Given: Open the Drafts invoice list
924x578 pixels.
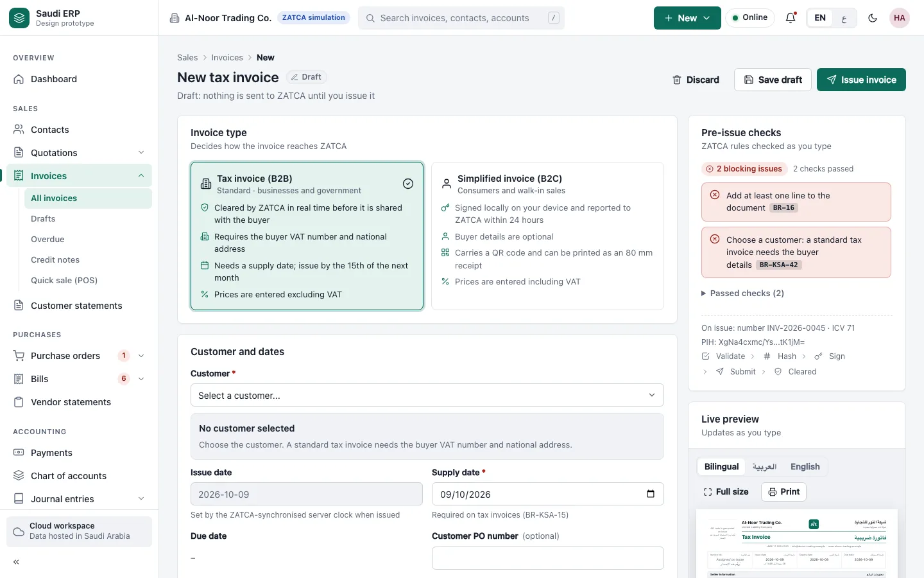Looking at the screenshot, I should click(88, 219).
